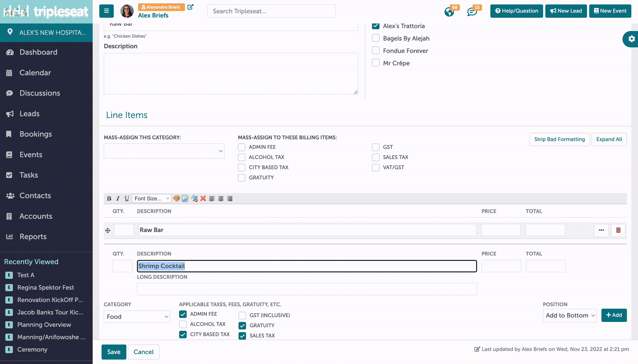Image resolution: width=638 pixels, height=364 pixels.
Task: Uncheck Alex's Trattoria location
Action: tap(376, 26)
